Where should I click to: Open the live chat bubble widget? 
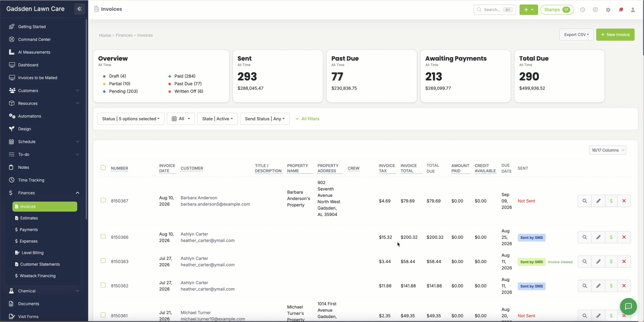point(628,306)
